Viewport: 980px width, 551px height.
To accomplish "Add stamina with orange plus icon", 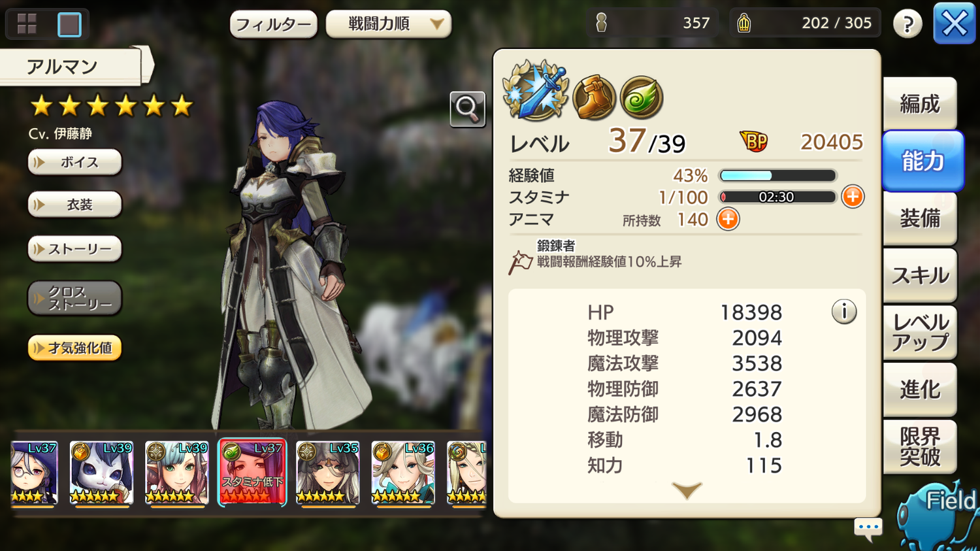I will point(853,196).
